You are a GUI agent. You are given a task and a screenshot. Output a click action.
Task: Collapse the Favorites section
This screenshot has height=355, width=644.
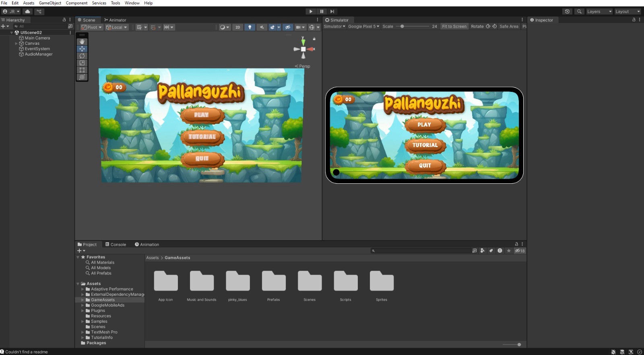pyautogui.click(x=78, y=257)
